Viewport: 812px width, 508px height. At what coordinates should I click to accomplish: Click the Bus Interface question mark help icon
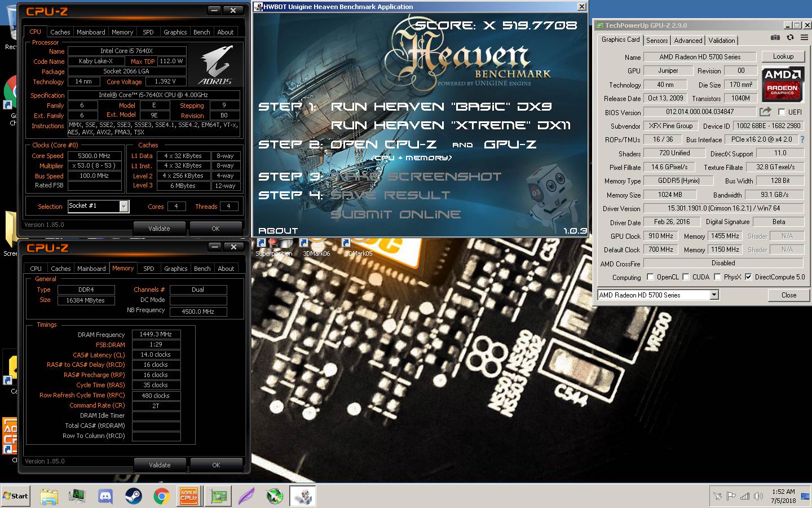click(802, 139)
